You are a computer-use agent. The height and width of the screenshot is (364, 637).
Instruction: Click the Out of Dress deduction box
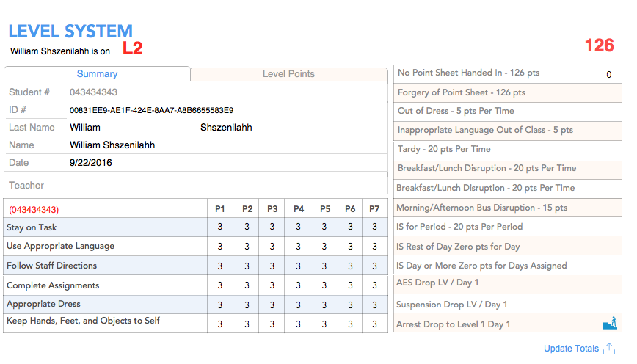tap(609, 112)
